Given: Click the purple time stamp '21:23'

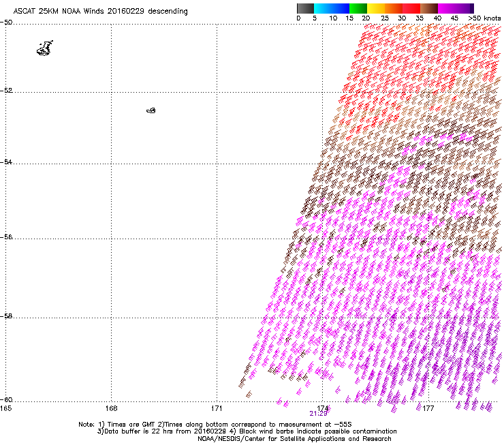Looking at the screenshot, I should coord(318,414).
